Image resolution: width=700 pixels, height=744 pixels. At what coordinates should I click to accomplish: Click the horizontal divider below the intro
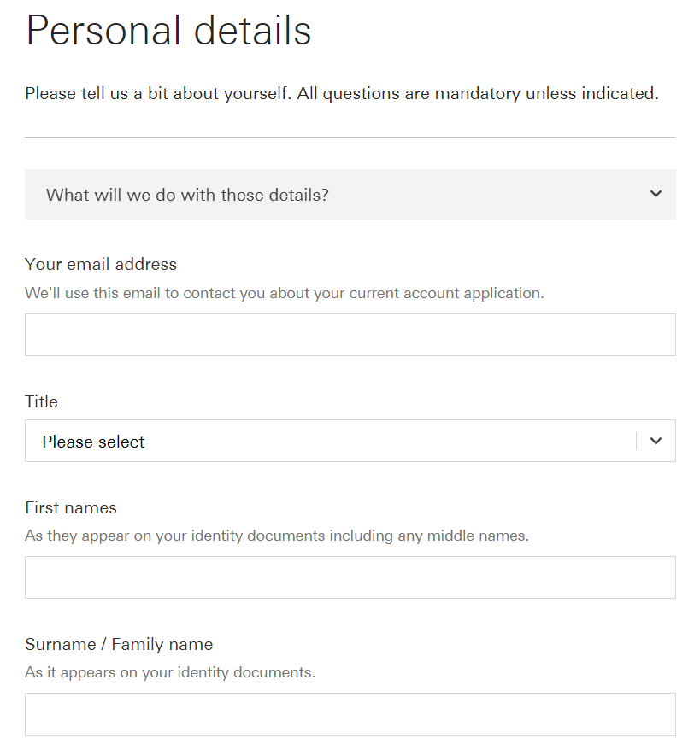pyautogui.click(x=350, y=137)
